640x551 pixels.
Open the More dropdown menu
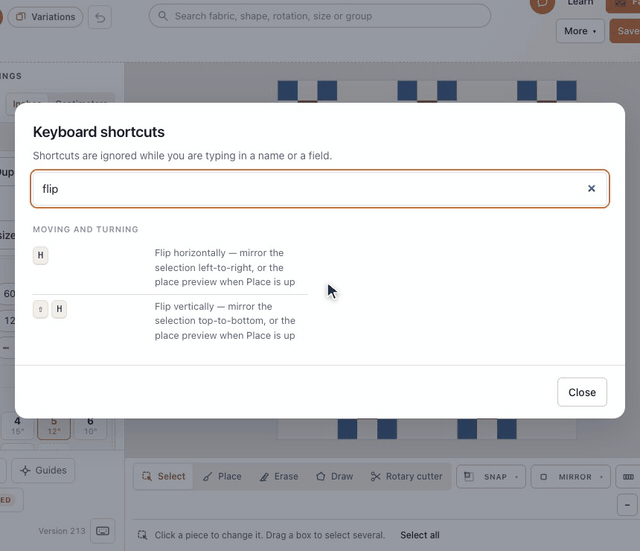tap(580, 31)
